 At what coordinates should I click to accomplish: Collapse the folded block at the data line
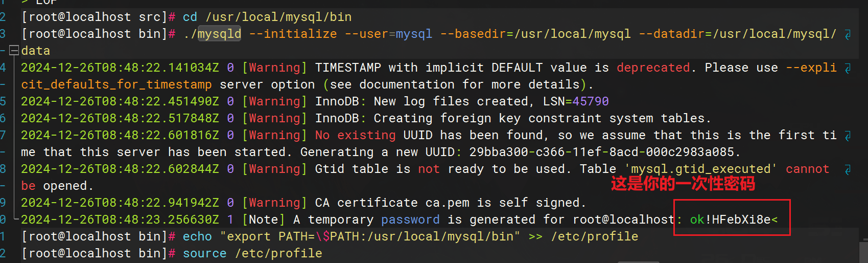14,51
